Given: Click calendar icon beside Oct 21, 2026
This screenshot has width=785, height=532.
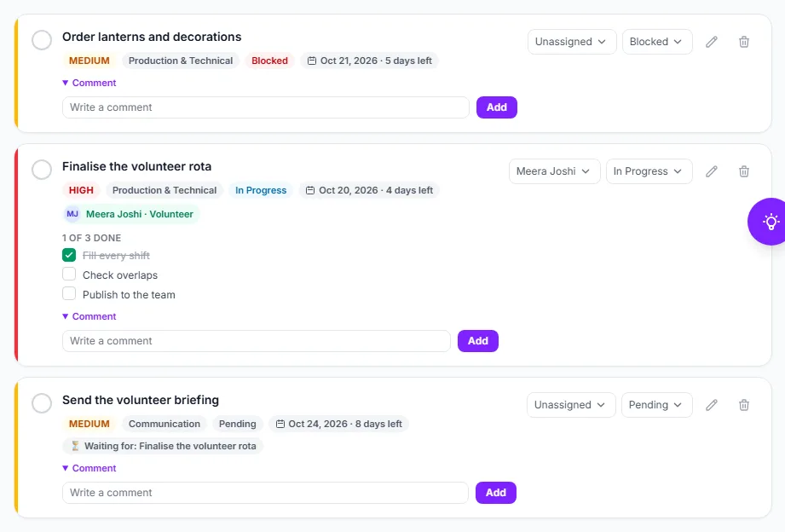Looking at the screenshot, I should coord(311,61).
